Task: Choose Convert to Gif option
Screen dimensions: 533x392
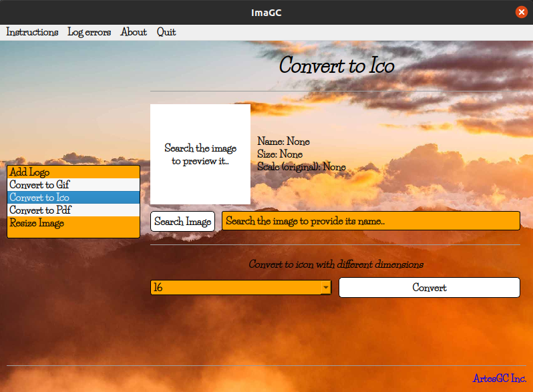Action: [73, 184]
